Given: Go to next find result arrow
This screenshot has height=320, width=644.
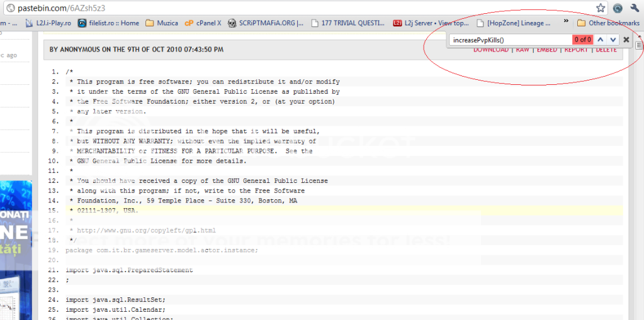Looking at the screenshot, I should 613,40.
